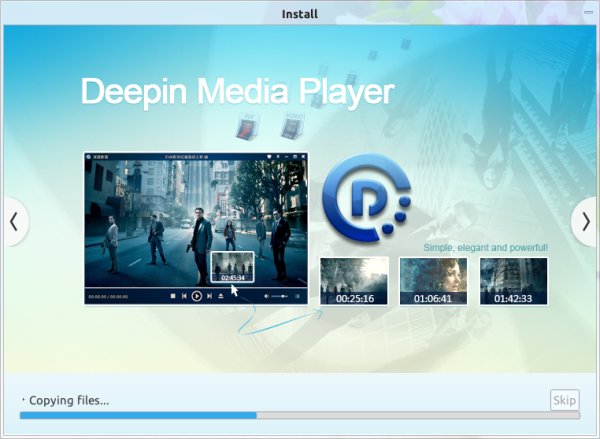Image resolution: width=600 pixels, height=439 pixels.
Task: Click the playlist icon in player preview
Action: pyautogui.click(x=297, y=296)
